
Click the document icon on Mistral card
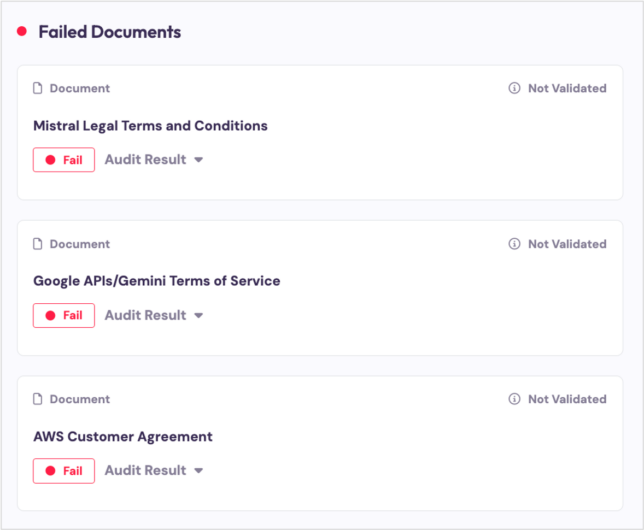[x=38, y=88]
